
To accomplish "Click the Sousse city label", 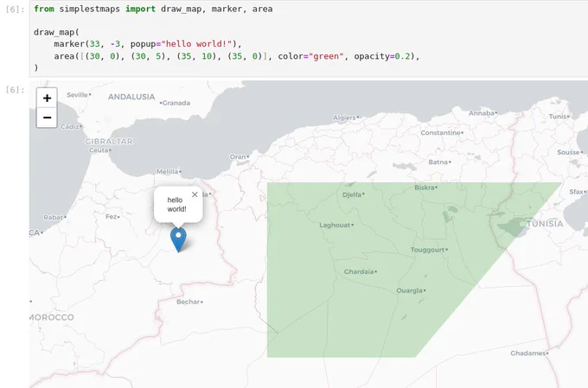I will [x=570, y=153].
